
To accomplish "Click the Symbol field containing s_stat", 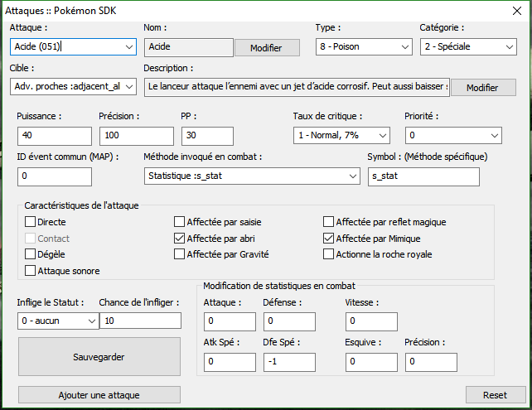I will click(423, 176).
